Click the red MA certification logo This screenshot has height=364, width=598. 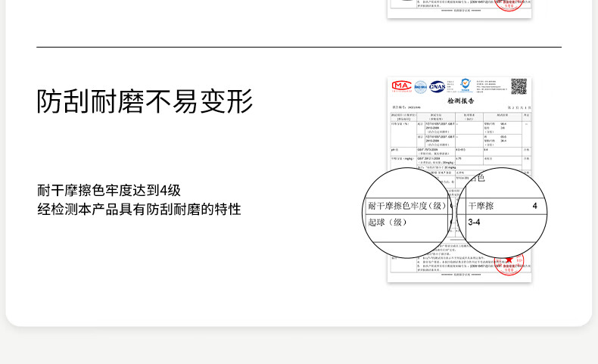(400, 86)
